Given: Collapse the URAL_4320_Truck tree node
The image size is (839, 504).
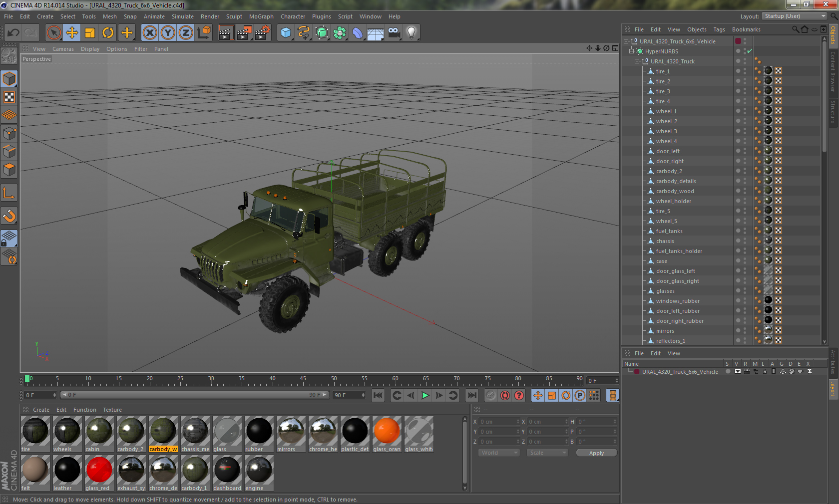Looking at the screenshot, I should tap(637, 61).
